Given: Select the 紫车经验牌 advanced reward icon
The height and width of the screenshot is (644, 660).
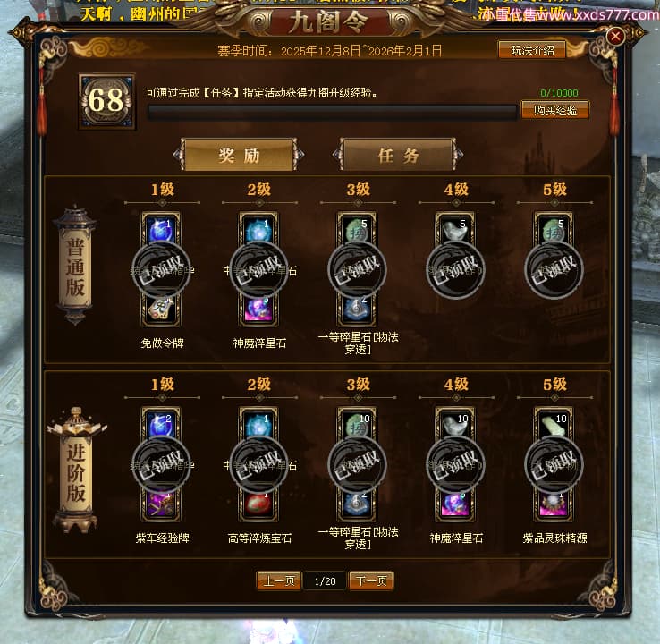Looking at the screenshot, I should click(x=161, y=505).
